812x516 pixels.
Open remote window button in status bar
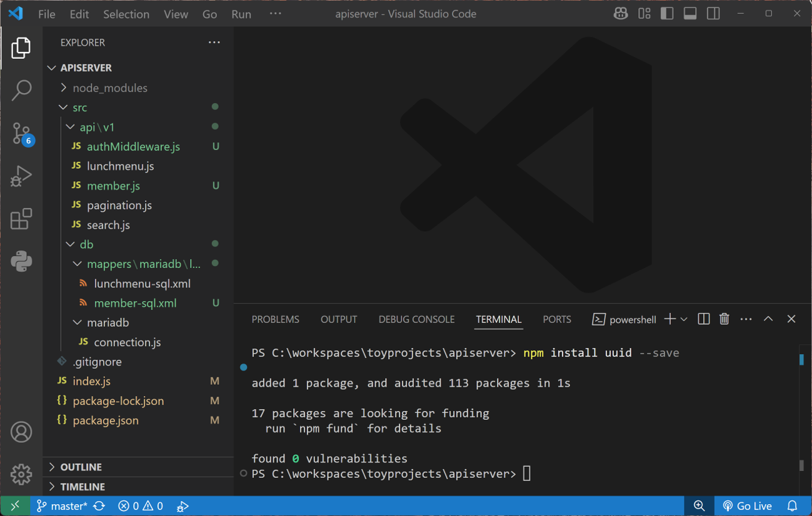[x=14, y=506]
